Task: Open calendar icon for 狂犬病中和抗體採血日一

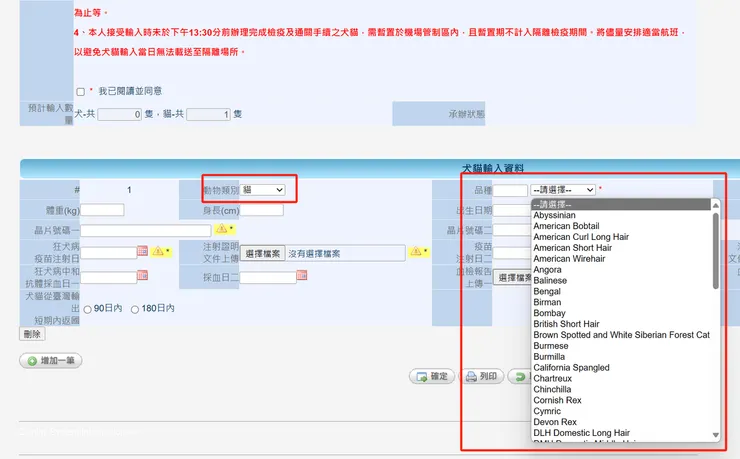Action: [x=143, y=275]
